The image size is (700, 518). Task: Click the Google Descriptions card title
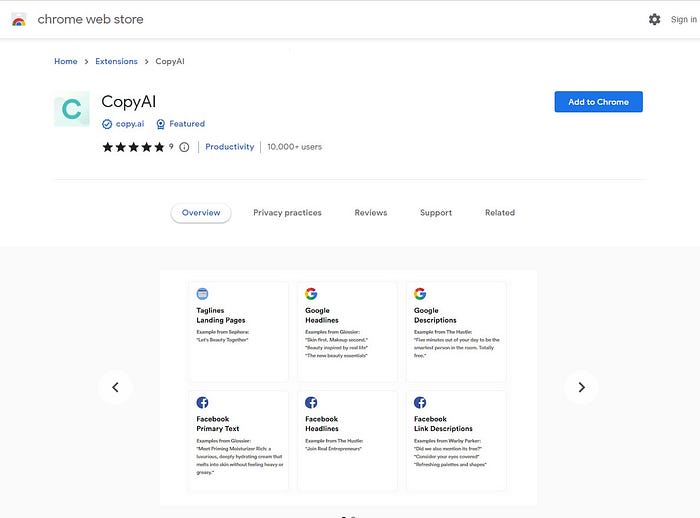click(x=435, y=315)
